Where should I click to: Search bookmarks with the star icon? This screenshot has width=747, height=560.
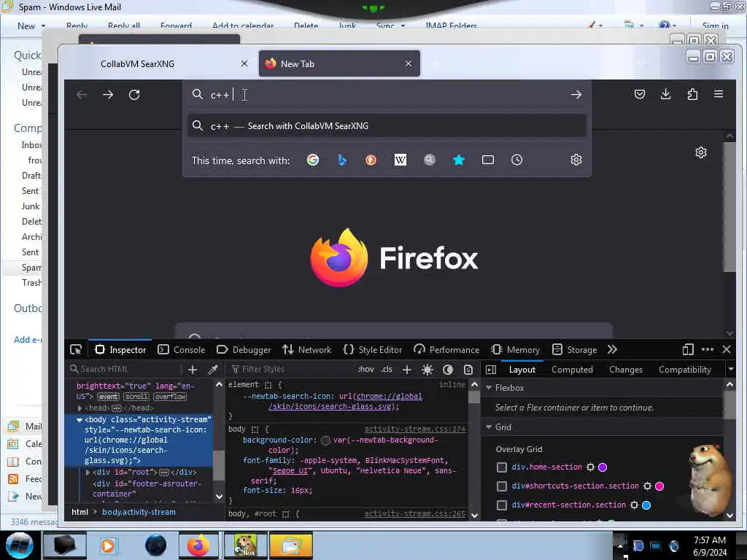point(459,160)
